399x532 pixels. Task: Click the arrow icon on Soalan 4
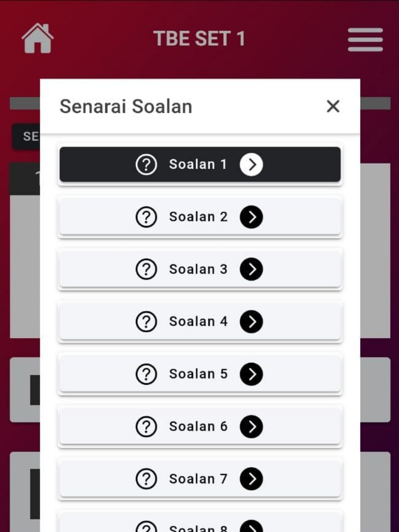tap(251, 321)
